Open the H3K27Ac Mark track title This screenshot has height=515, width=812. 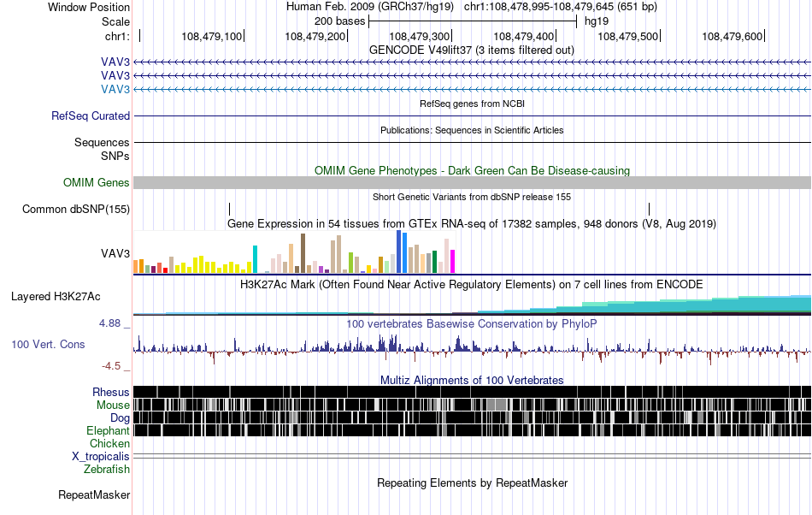coord(472,284)
